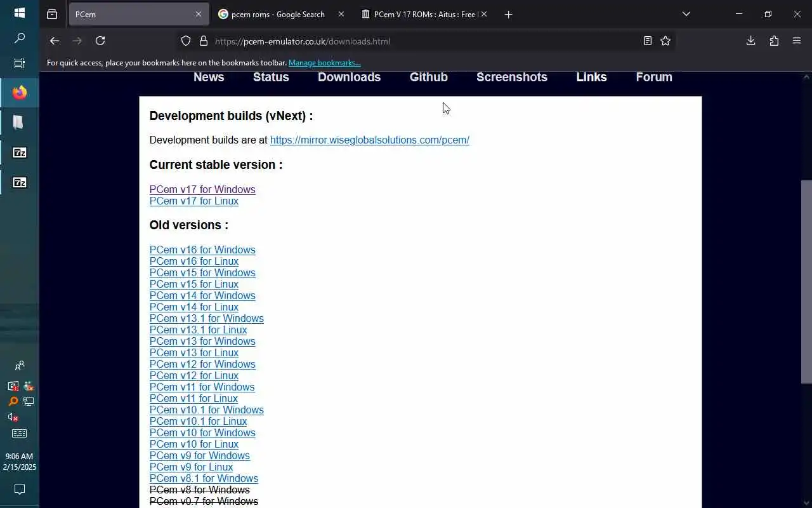Open the Forum navigation item

pos(654,77)
